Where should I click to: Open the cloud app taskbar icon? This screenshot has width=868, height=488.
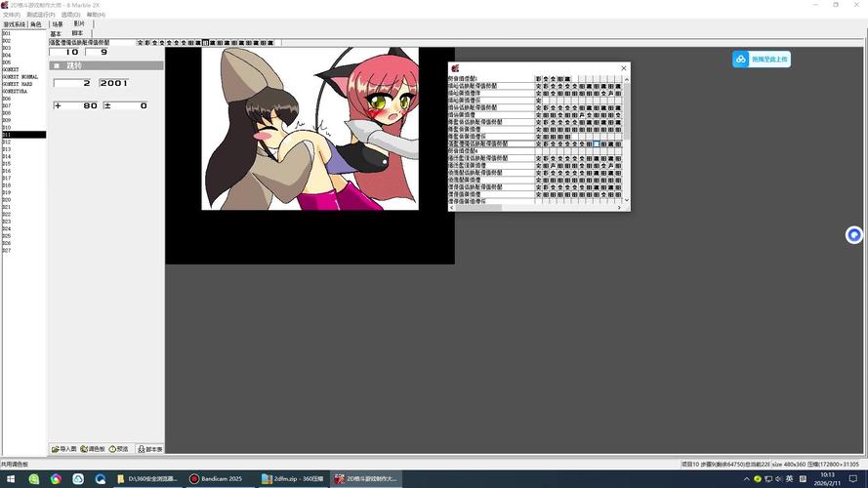(x=78, y=478)
